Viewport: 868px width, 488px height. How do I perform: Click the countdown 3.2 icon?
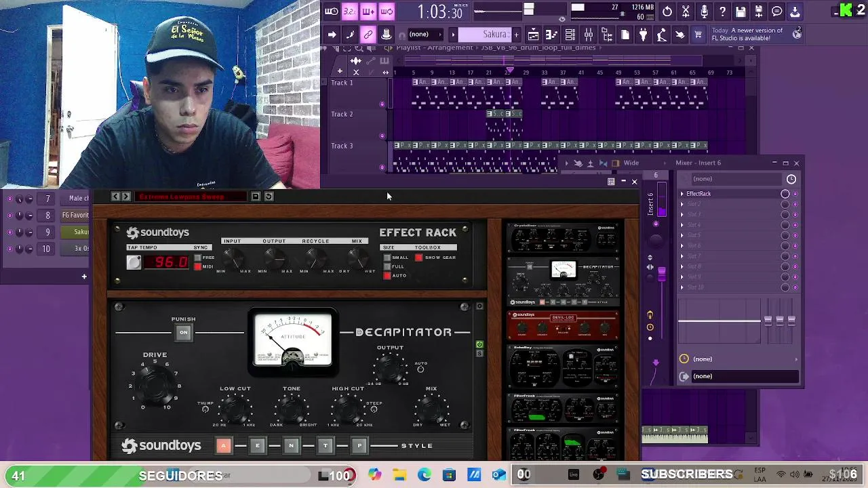pyautogui.click(x=349, y=12)
